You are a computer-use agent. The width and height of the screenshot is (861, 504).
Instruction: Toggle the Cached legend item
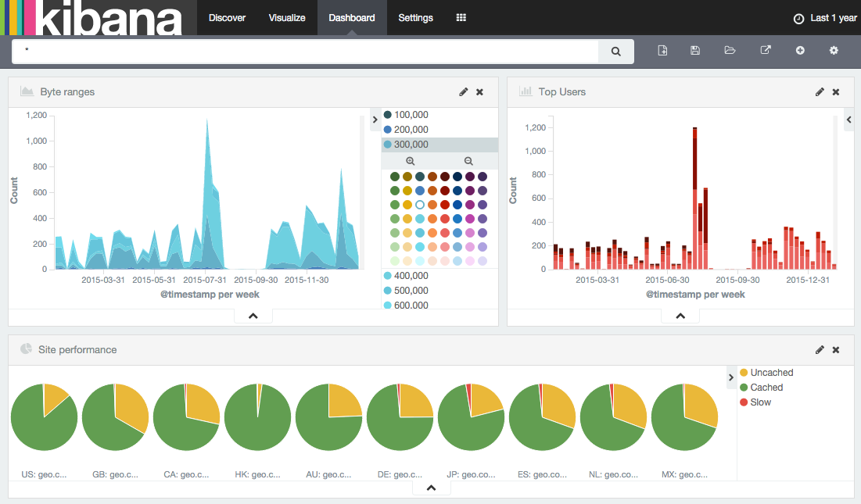click(766, 388)
